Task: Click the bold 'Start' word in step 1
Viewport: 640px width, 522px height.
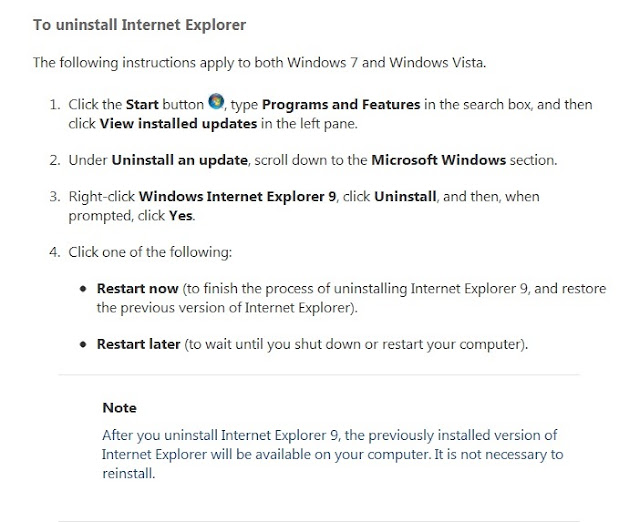Action: 142,104
